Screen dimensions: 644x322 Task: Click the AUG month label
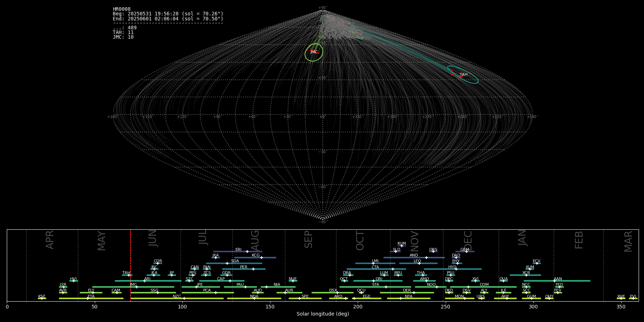click(x=255, y=240)
